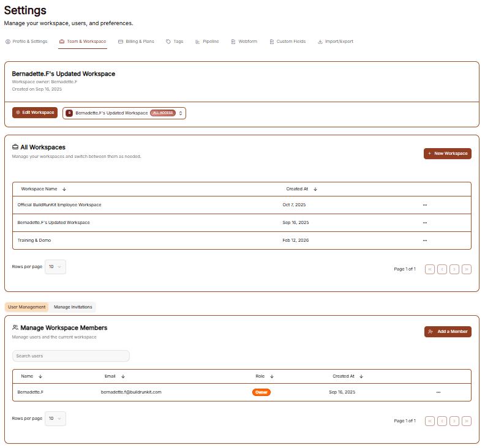Viewport: 485px width, 448px height.
Task: Open the workspace switcher dropdown
Action: click(124, 113)
